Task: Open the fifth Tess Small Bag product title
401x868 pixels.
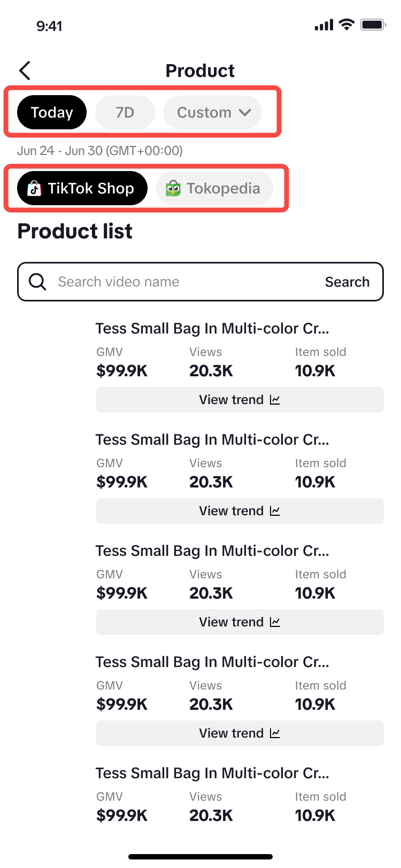Action: (212, 773)
